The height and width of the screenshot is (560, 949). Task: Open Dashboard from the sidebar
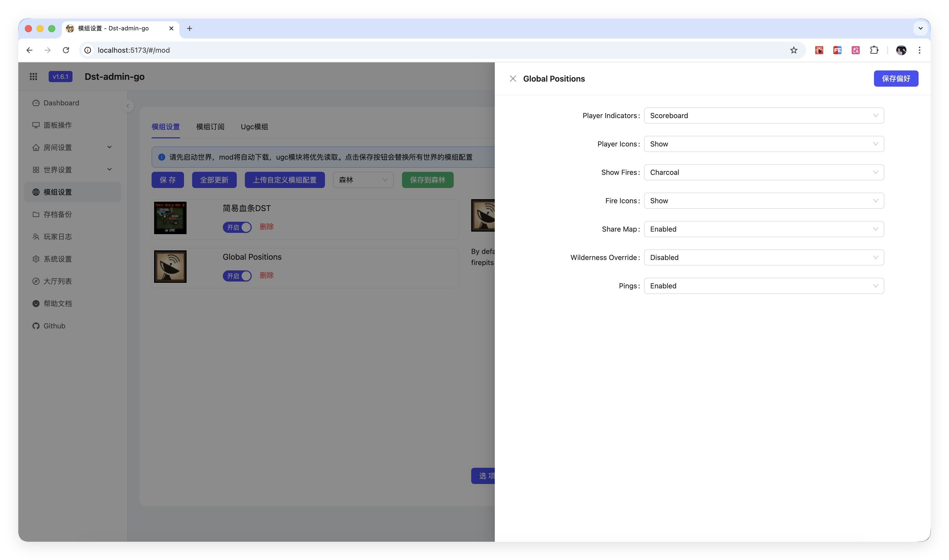[72, 103]
